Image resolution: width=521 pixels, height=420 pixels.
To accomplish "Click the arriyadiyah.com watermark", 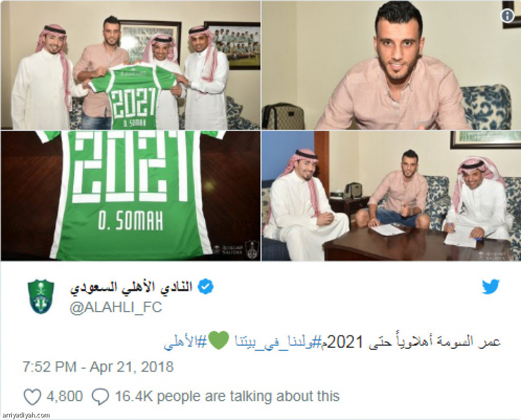I will coord(25,415).
